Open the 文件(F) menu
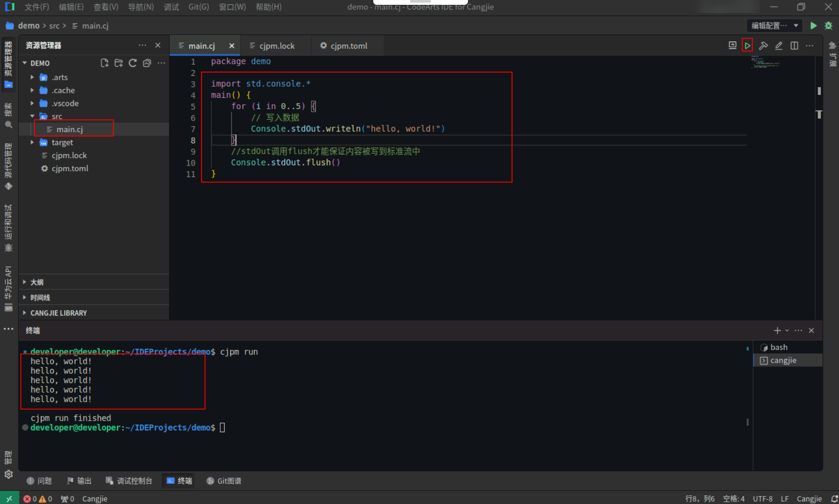 (37, 7)
